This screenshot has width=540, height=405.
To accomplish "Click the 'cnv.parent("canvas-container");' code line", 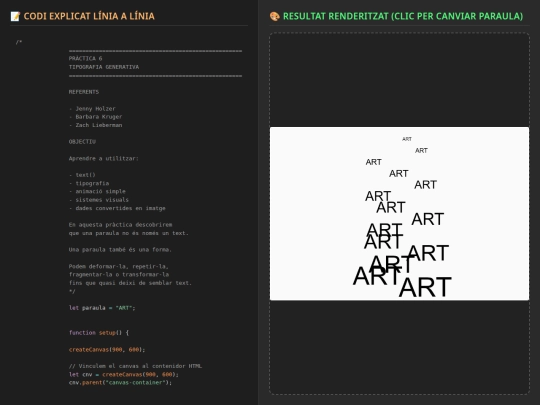I will coord(120,383).
